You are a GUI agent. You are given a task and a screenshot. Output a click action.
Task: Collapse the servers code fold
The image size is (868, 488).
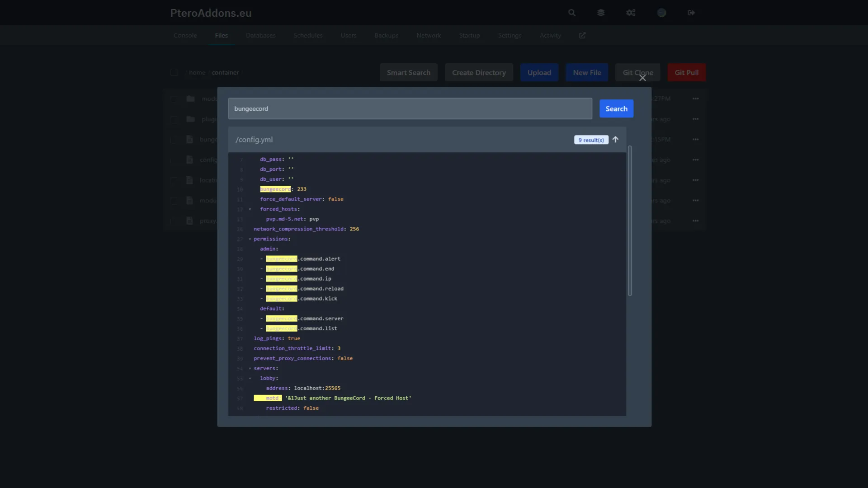coord(250,368)
